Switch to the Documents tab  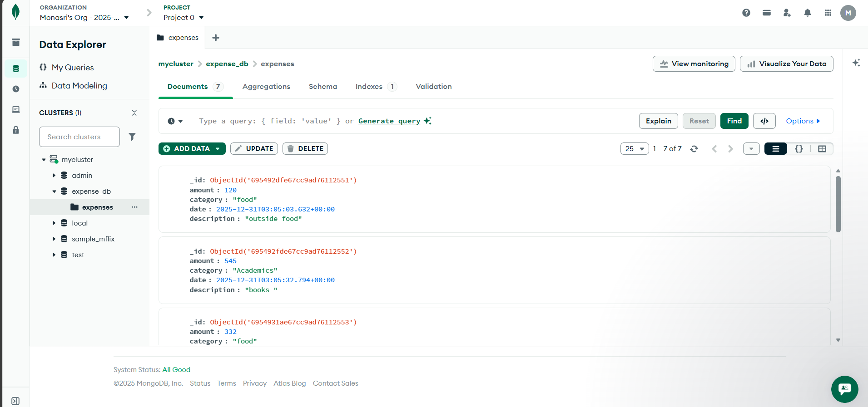tap(195, 87)
